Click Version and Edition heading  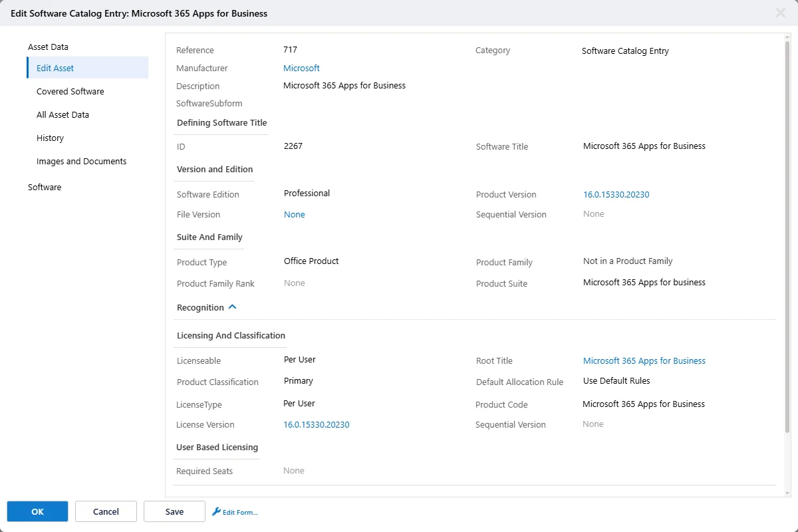[x=215, y=169]
